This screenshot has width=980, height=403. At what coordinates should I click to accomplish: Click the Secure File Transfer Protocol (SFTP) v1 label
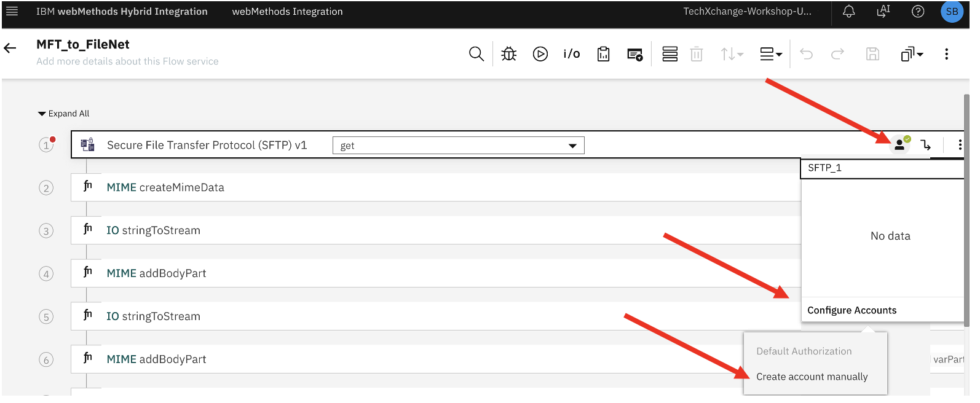click(207, 145)
